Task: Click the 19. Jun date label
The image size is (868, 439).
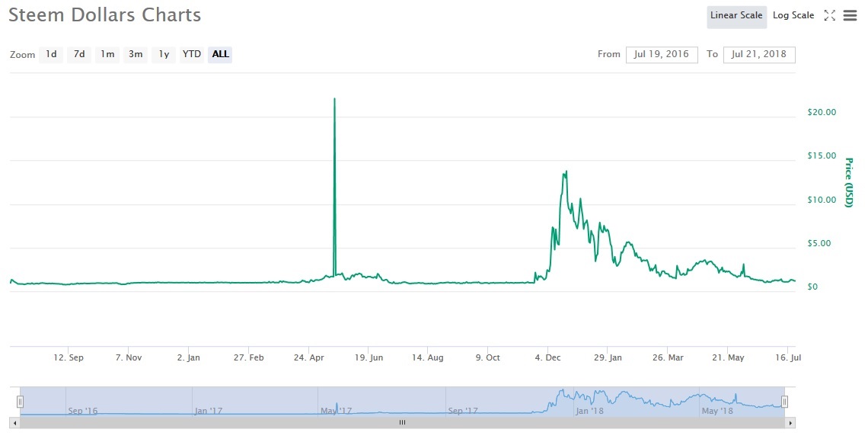Action: [369, 357]
